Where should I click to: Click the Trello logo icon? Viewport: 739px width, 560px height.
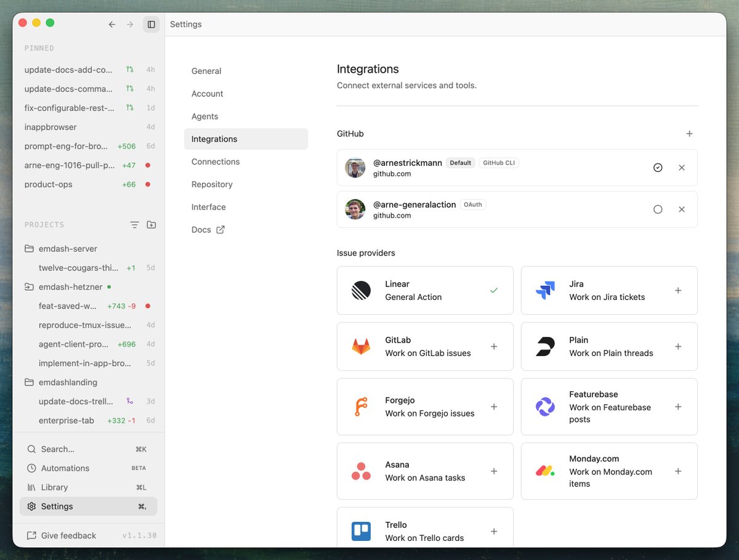click(x=361, y=531)
